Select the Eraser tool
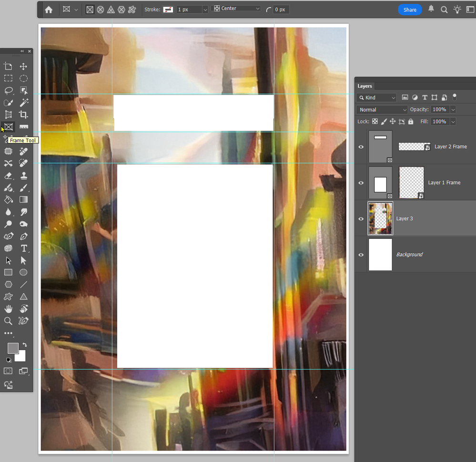This screenshot has height=462, width=476. (8, 175)
